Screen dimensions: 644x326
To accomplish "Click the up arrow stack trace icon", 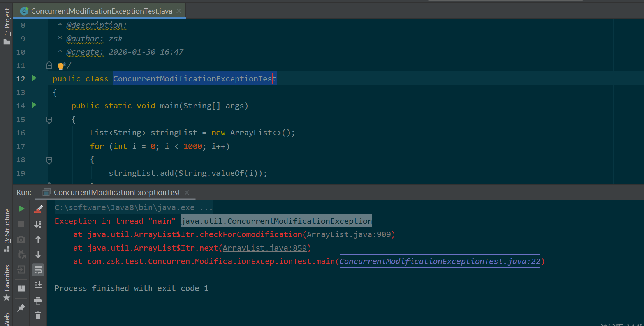I will [38, 239].
